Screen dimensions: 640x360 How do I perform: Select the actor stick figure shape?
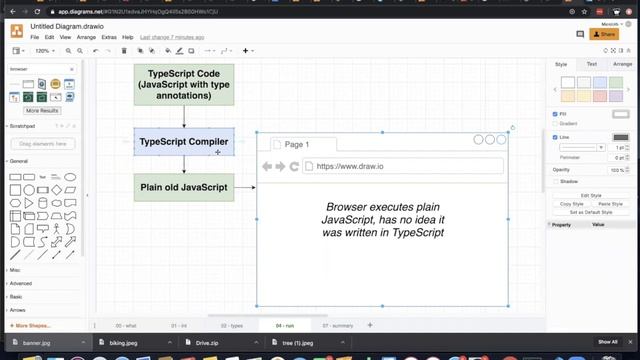[x=56, y=229]
